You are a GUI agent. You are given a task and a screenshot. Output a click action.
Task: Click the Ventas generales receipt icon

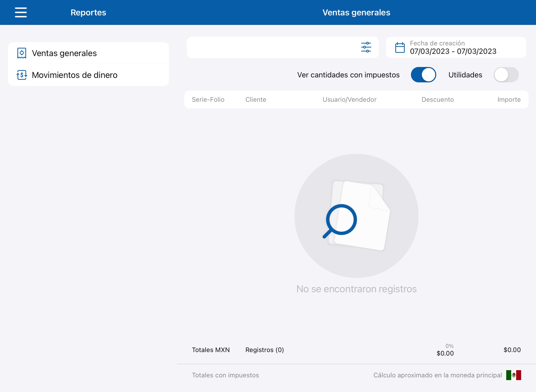coord(22,53)
